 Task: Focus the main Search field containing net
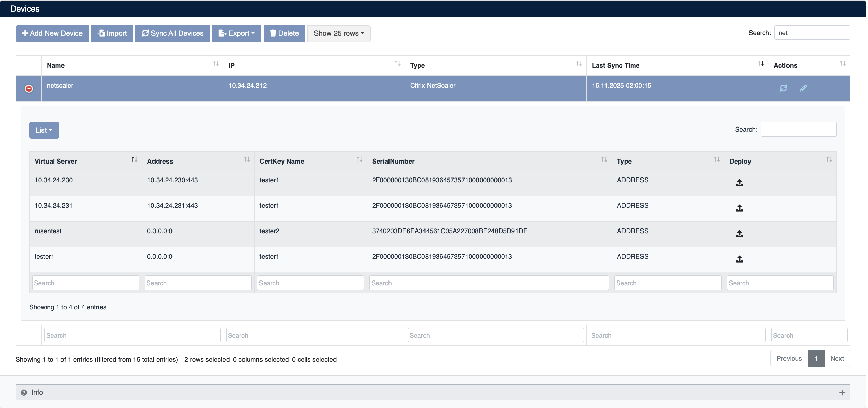tap(812, 33)
